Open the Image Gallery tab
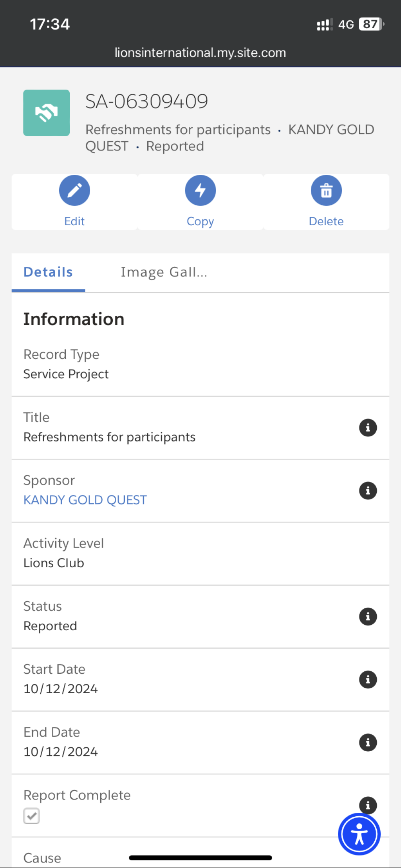Image resolution: width=401 pixels, height=868 pixels. tap(164, 272)
